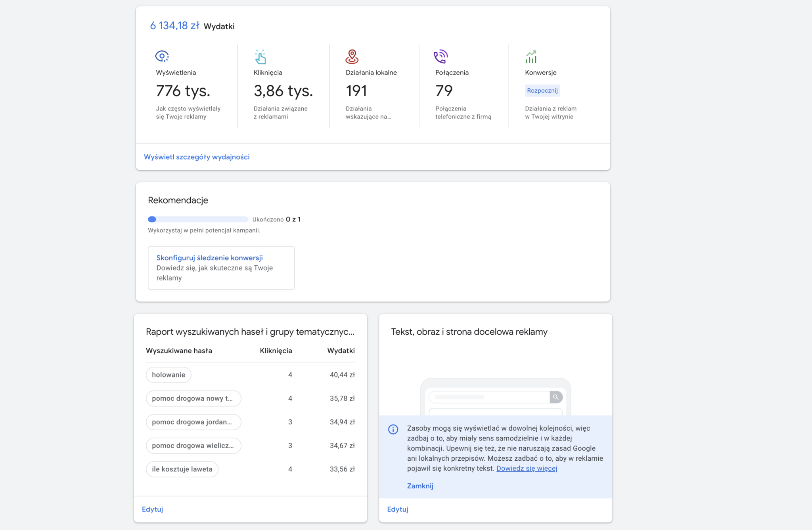Dismiss the notice with Zamknij

tap(420, 486)
